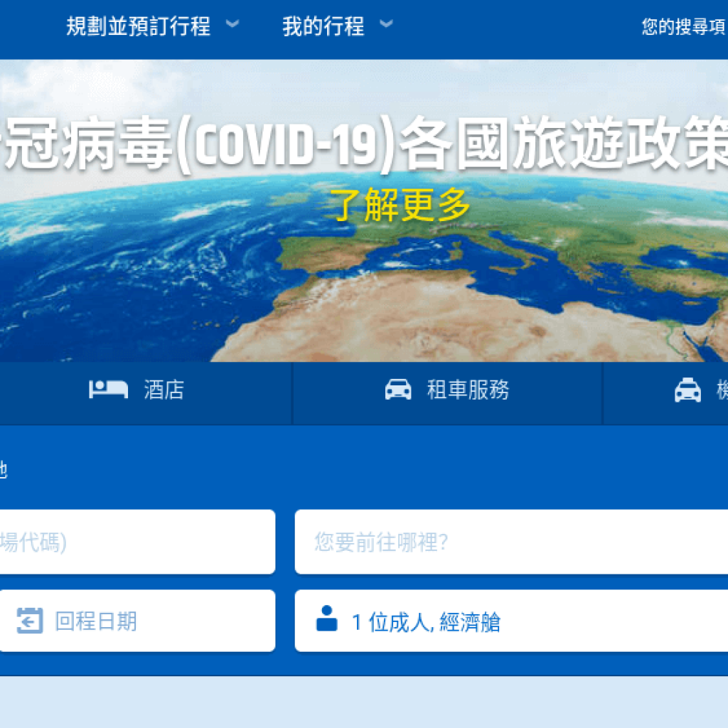This screenshot has height=728, width=728.
Task: Click the person icon in passenger field
Action: (x=326, y=619)
